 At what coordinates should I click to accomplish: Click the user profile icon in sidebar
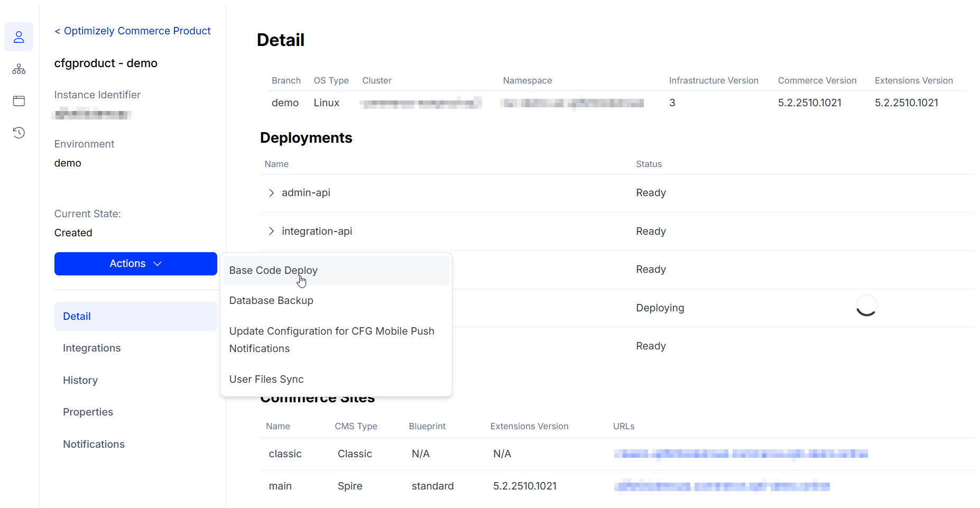[x=19, y=37]
